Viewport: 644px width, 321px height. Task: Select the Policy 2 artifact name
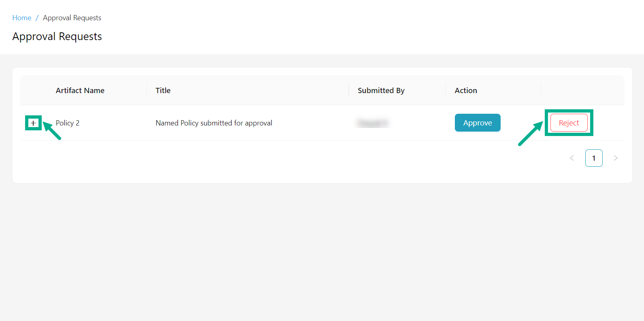tap(67, 123)
